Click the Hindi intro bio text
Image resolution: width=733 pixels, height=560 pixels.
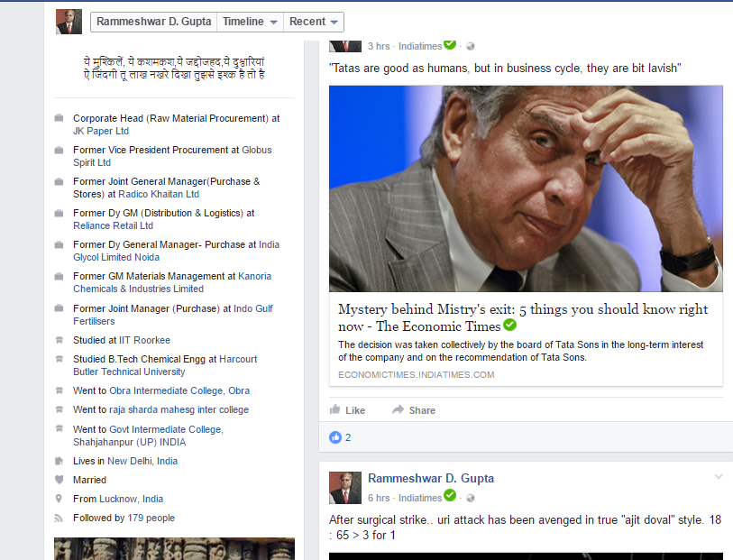click(x=174, y=69)
